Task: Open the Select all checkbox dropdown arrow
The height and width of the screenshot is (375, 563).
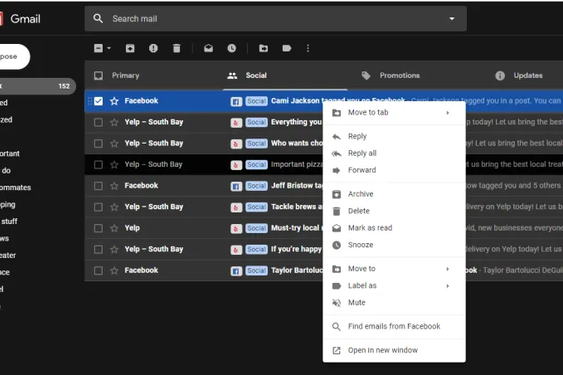Action: click(109, 48)
